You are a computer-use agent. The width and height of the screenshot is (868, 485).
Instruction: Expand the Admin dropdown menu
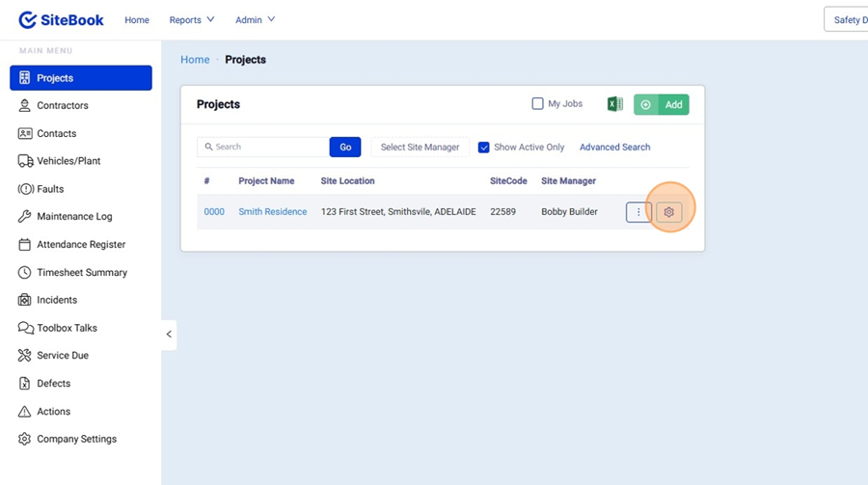tap(255, 19)
